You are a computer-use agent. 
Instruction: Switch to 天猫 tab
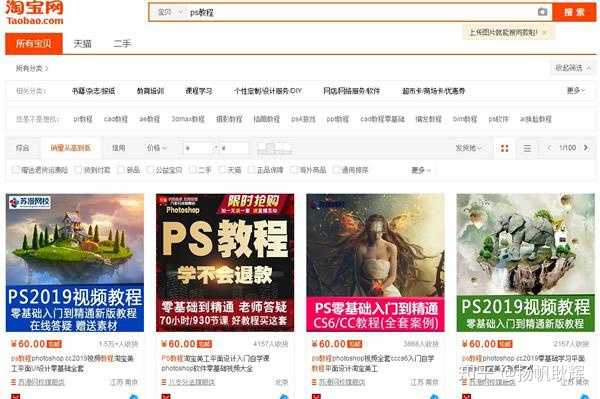[x=82, y=44]
